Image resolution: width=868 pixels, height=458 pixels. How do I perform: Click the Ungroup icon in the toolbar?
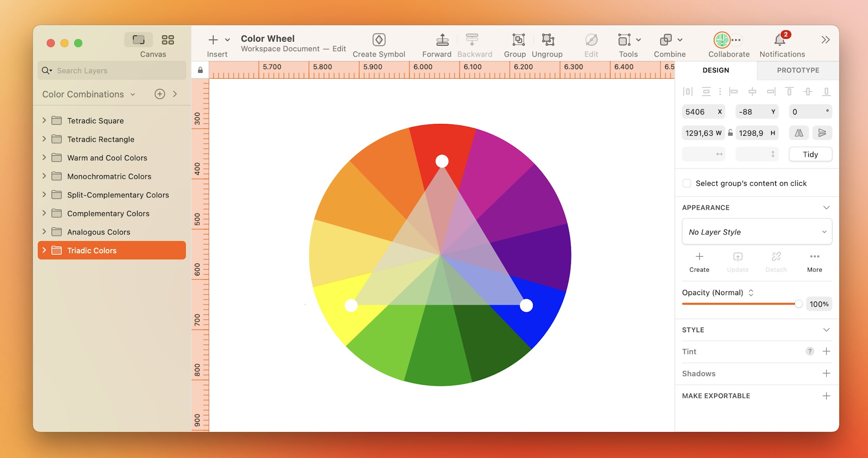pyautogui.click(x=548, y=40)
